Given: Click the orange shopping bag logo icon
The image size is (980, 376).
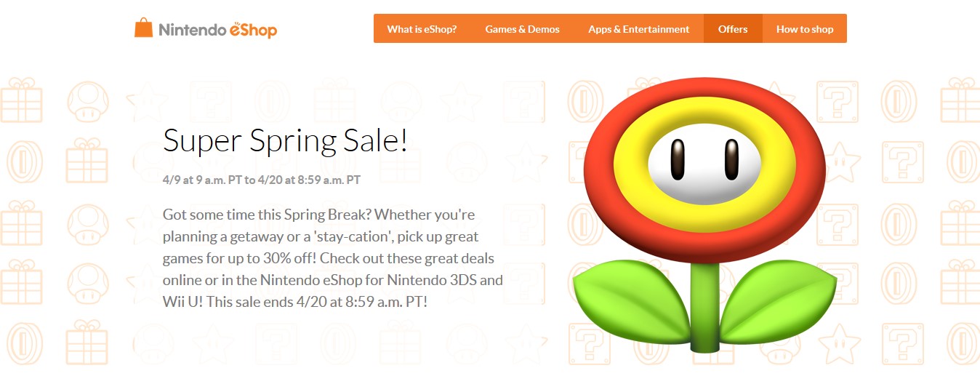Looking at the screenshot, I should click(143, 28).
